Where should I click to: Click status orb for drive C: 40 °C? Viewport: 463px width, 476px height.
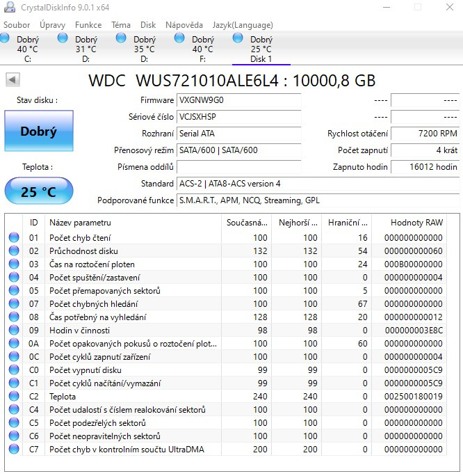click(4, 38)
